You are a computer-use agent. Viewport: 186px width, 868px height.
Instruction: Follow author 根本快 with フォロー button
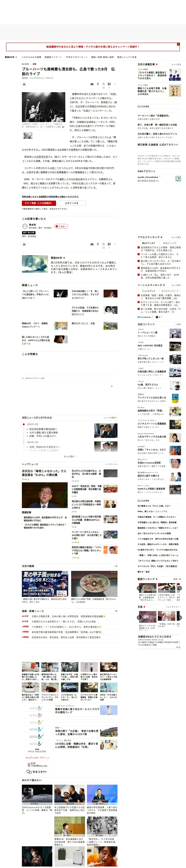click(x=61, y=226)
